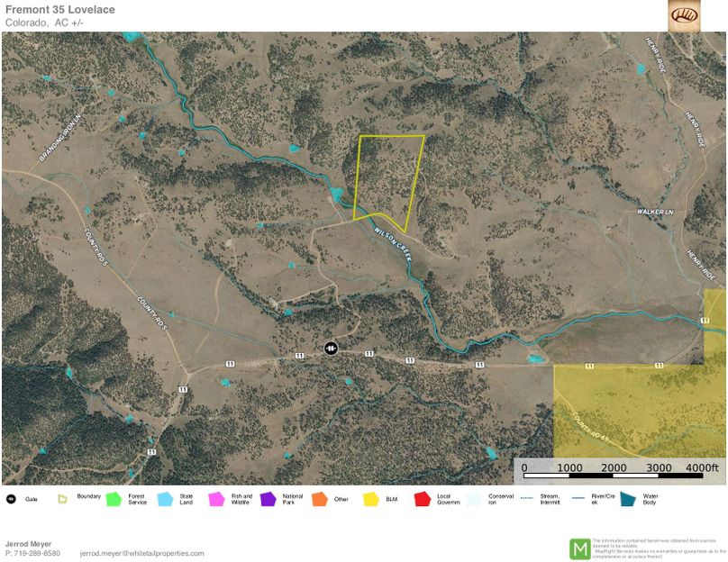Click the red Local Government legend swatch
Screen dimensions: 728x562
(422, 498)
